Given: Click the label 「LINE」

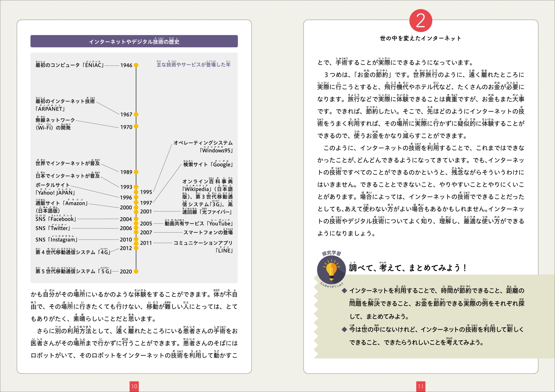Looking at the screenshot, I should point(224,250).
